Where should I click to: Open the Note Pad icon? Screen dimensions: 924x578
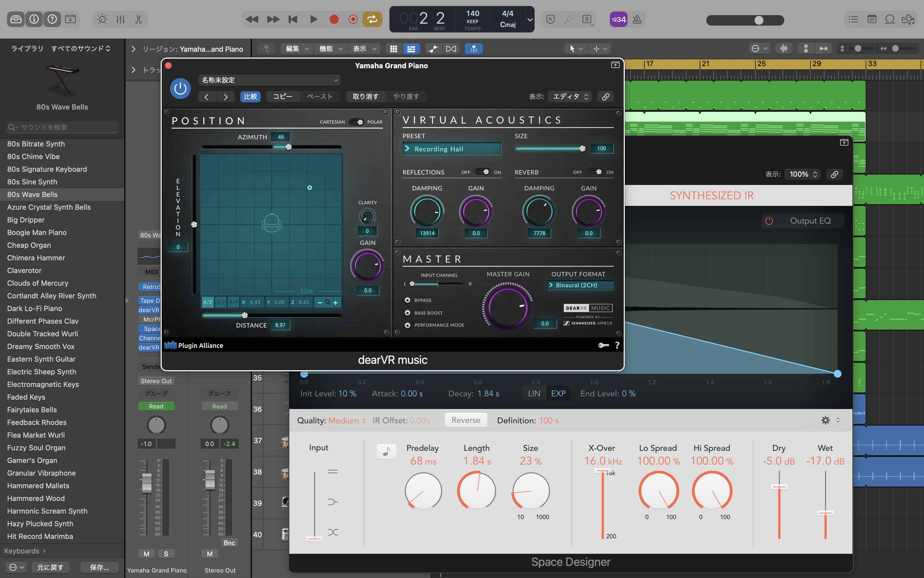tap(872, 19)
